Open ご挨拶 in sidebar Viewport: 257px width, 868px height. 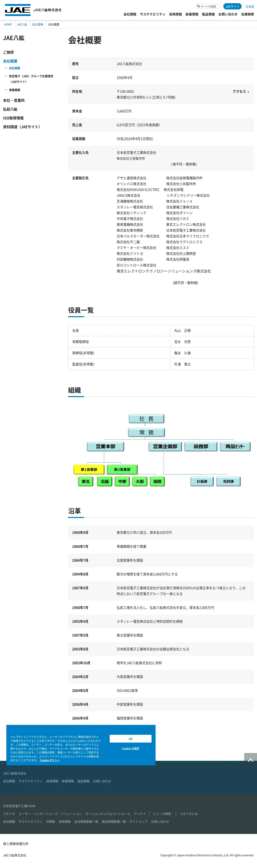click(8, 52)
